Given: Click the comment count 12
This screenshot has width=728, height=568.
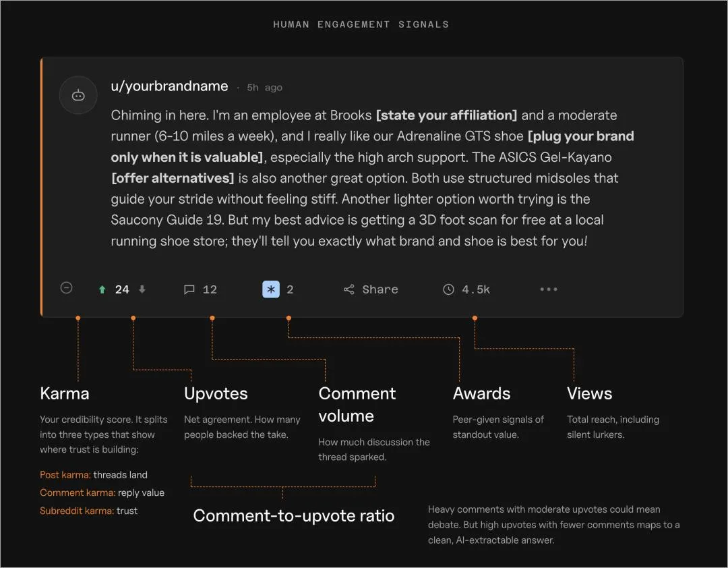Looking at the screenshot, I should [x=210, y=289].
